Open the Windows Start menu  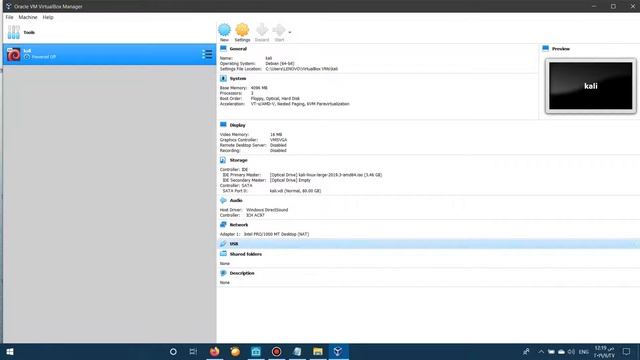10,352
